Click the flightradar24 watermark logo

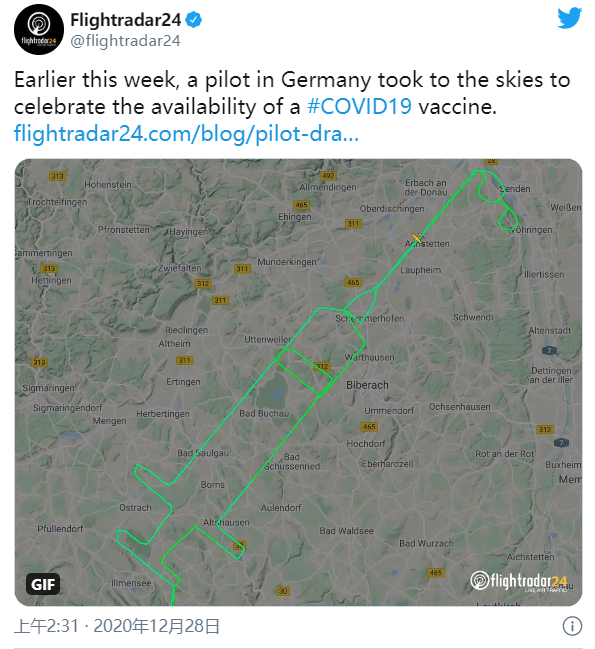coord(519,581)
